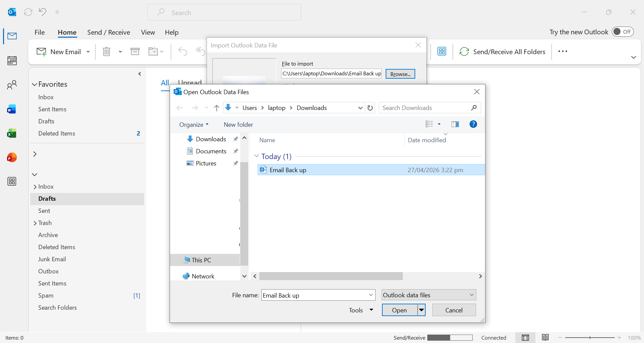The image size is (644, 343).
Task: Open the Tools dropdown in file dialog
Action: pos(361,310)
